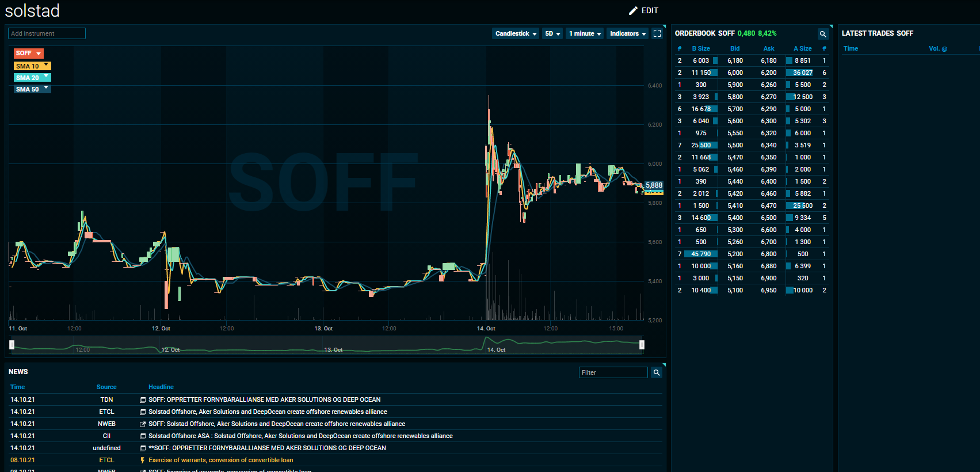980x472 pixels.
Task: Open ETCL headline about offshore renewables alliance
Action: pyautogui.click(x=268, y=412)
